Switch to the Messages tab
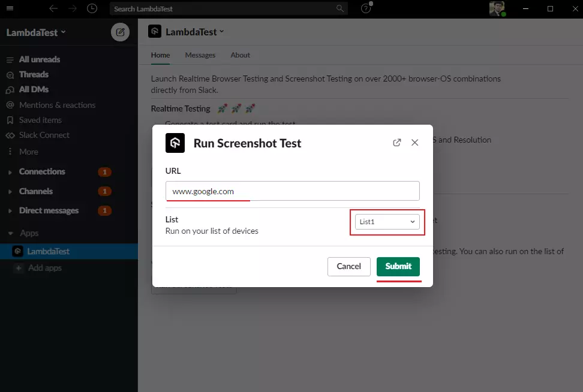Screen dimensions: 583x392 click(200, 55)
